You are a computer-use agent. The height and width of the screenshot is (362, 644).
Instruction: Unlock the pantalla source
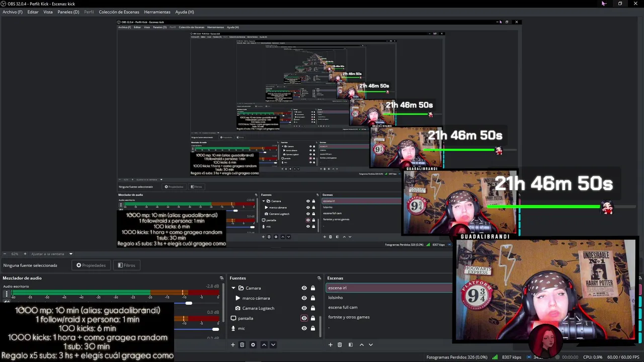pyautogui.click(x=313, y=318)
